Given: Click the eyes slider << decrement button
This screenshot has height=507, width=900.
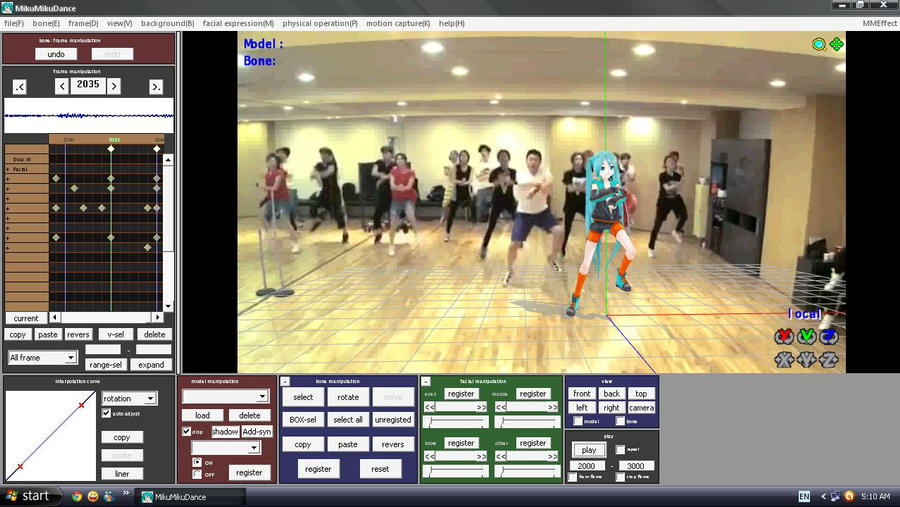Looking at the screenshot, I should pyautogui.click(x=429, y=407).
